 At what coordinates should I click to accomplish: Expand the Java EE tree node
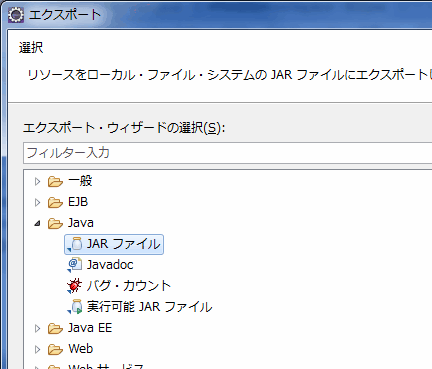pos(37,328)
